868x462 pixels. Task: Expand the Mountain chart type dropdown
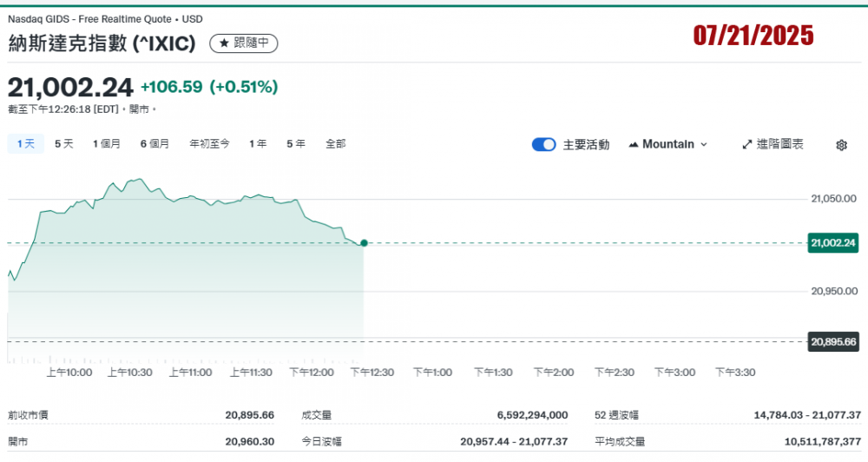click(x=703, y=144)
